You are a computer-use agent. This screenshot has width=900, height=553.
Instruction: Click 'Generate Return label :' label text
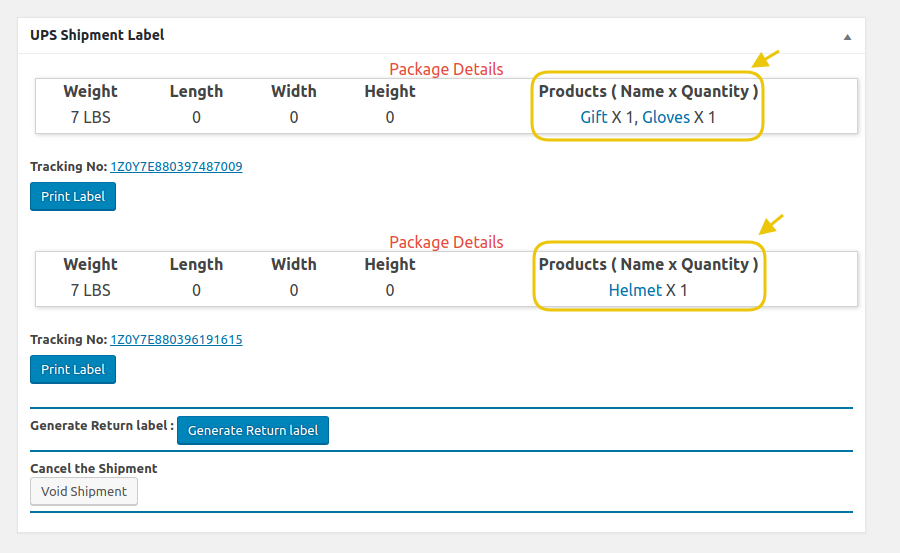pos(102,426)
